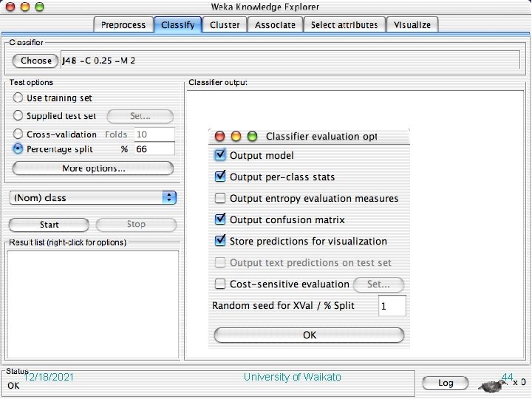Toggle Output per-class stats checkbox
Image resolution: width=532 pixels, height=399 pixels.
click(220, 177)
